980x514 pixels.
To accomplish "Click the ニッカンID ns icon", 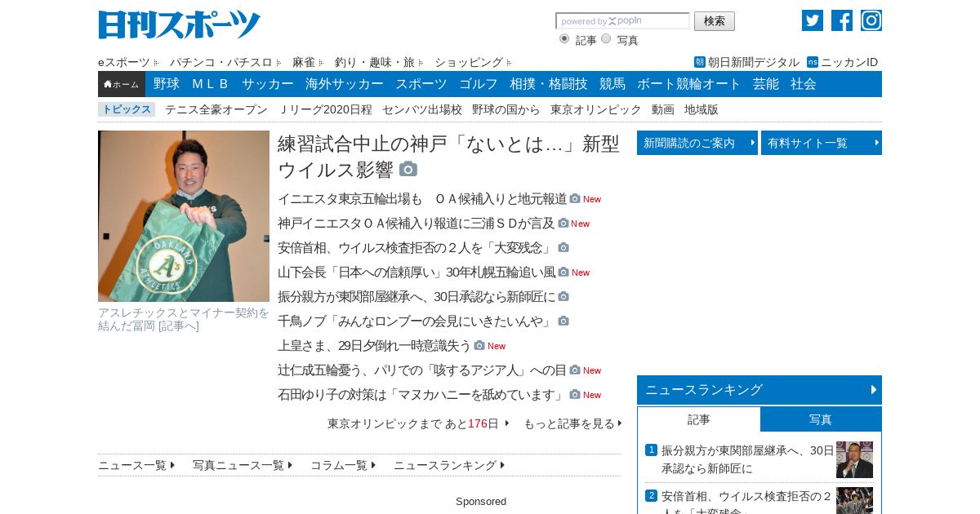I will click(x=813, y=62).
